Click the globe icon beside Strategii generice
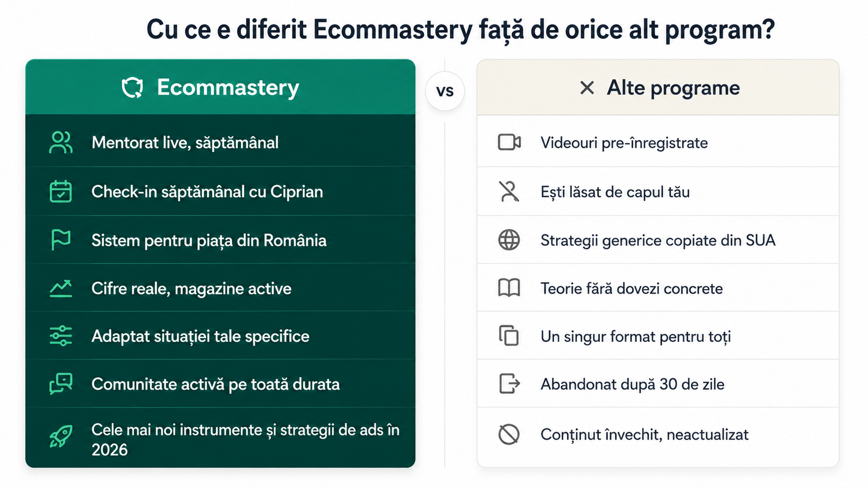868x488 pixels. pyautogui.click(x=509, y=240)
